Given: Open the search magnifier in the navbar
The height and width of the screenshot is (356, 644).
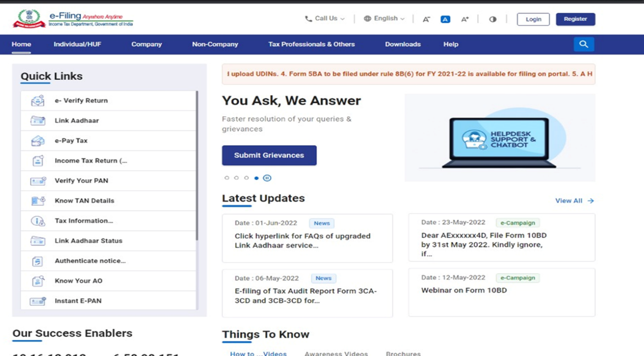Looking at the screenshot, I should (x=584, y=44).
